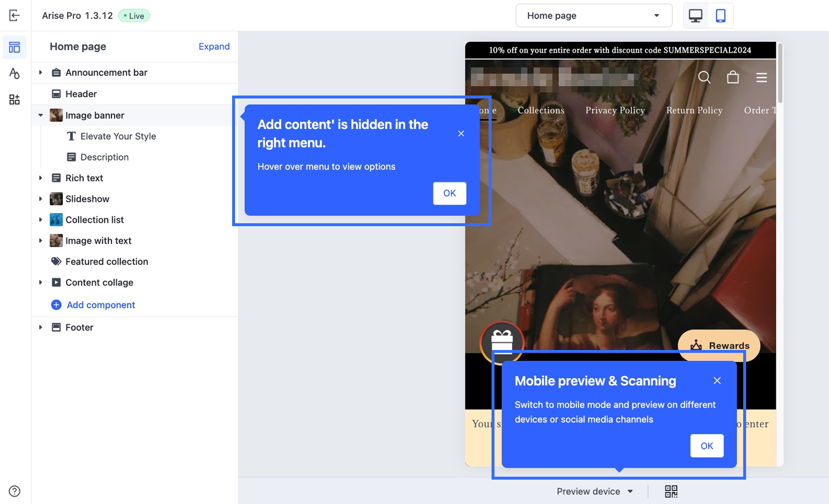Screen dimensions: 829x504
Task: Select the Featured collection section
Action: pos(135,261)
